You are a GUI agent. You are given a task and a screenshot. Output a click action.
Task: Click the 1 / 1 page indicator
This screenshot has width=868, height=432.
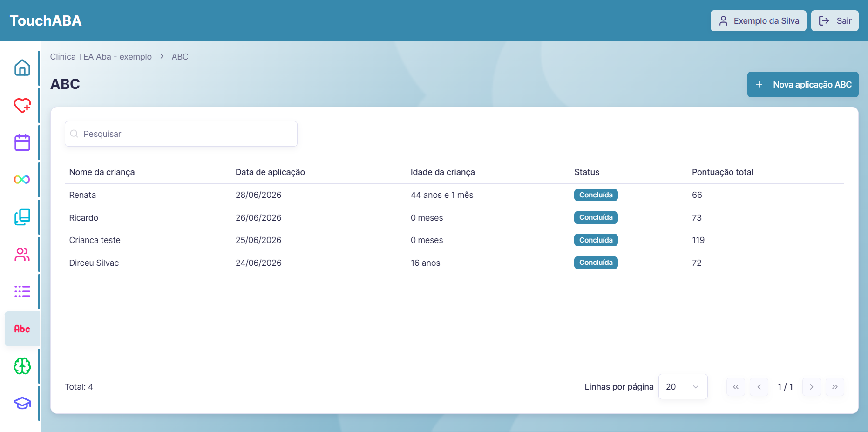coord(785,387)
